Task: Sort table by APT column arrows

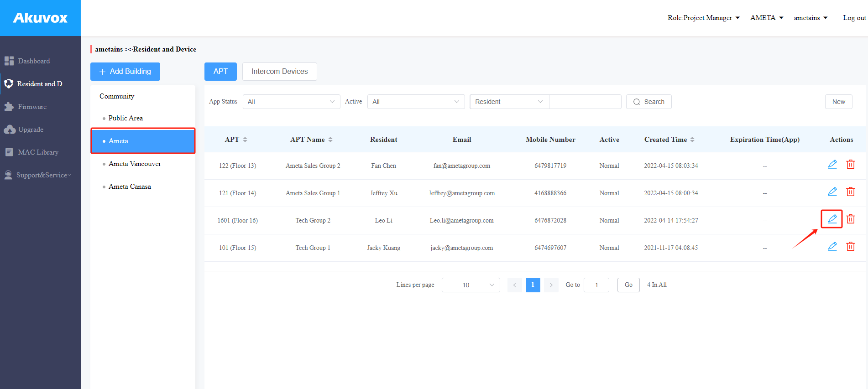Action: [245, 140]
